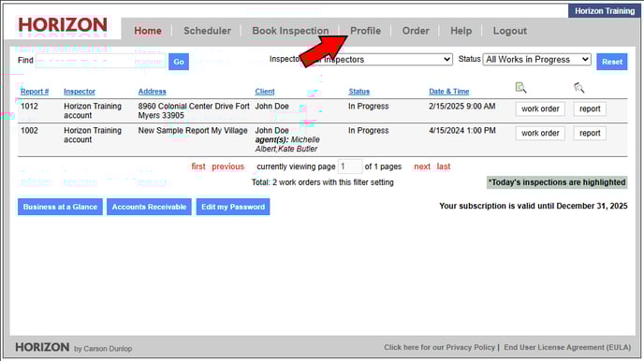The width and height of the screenshot is (644, 361).
Task: Open Business at a Glance
Action: 60,207
